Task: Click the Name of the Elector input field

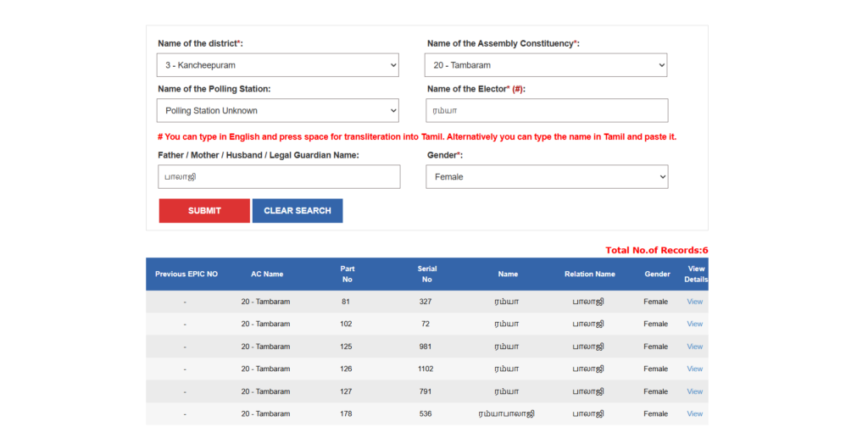Action: click(x=547, y=111)
